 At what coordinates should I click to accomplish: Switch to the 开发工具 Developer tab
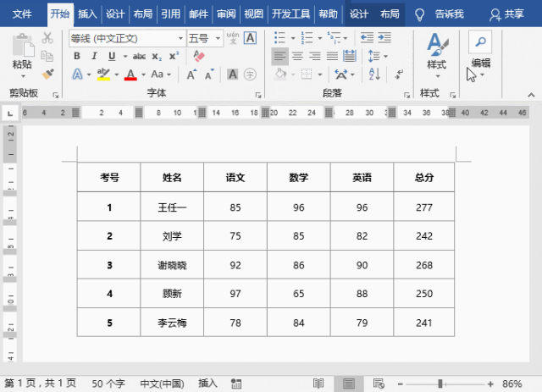pos(290,14)
